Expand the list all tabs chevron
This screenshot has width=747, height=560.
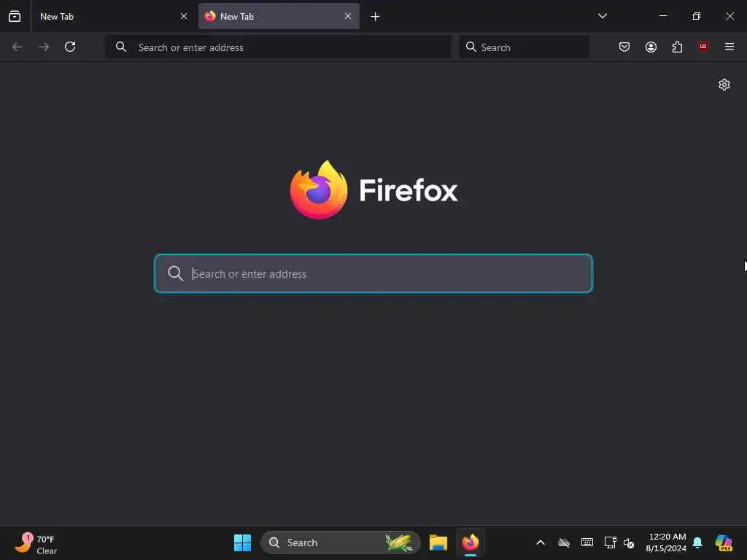(x=602, y=16)
